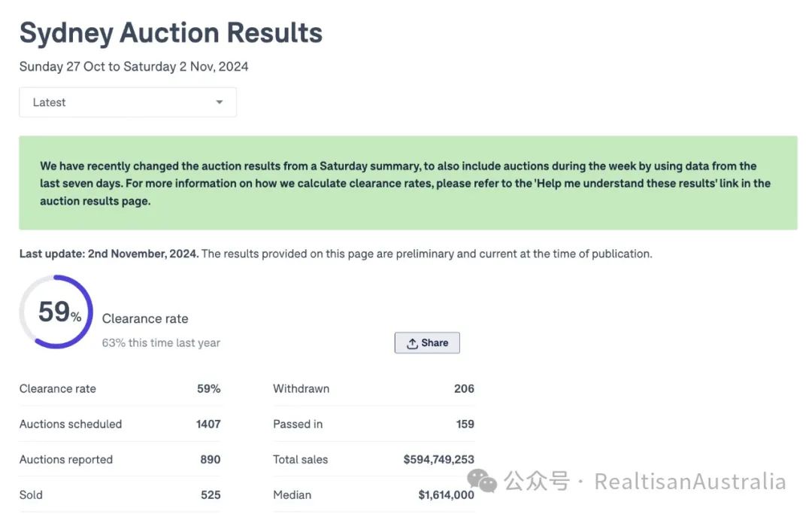Click the Auctions reported row label
812x514 pixels.
pos(66,460)
